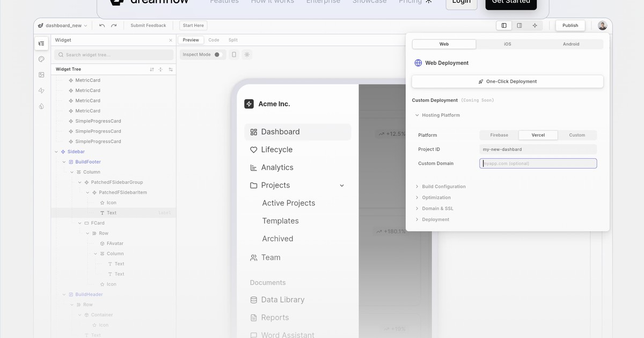Click the undo arrow in top toolbar
Viewport: 644px width, 338px height.
(x=102, y=25)
